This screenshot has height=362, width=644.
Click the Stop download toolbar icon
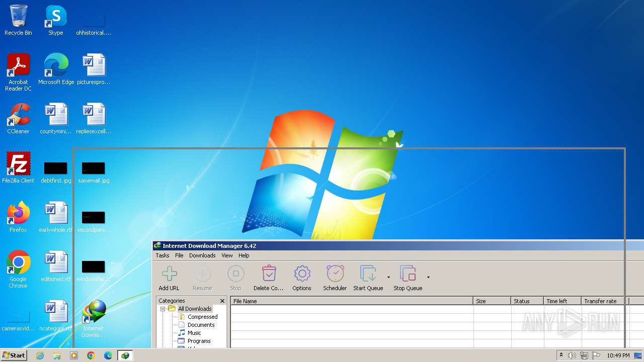coord(235,278)
